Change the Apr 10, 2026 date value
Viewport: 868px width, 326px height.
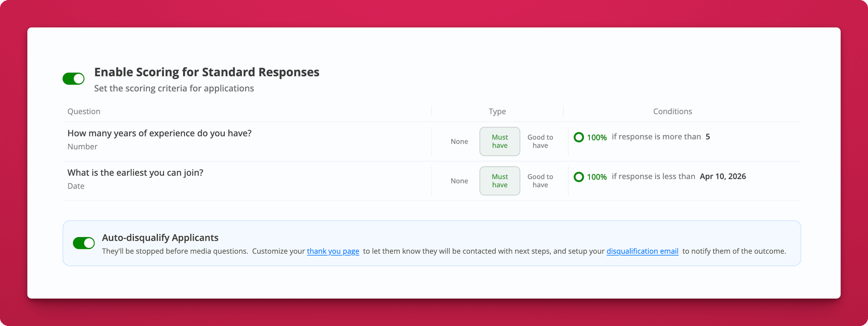click(x=722, y=177)
